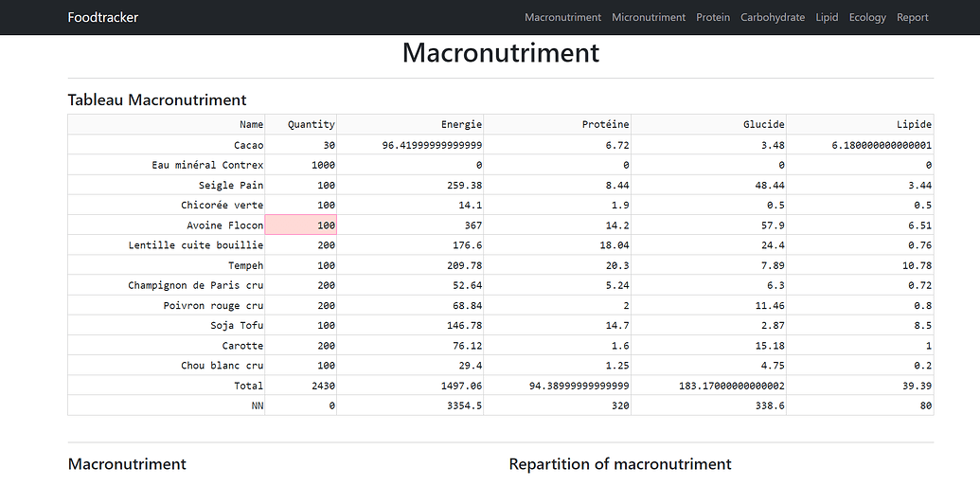The image size is (980, 486).
Task: Click total energy value 1497.06
Action: point(410,386)
